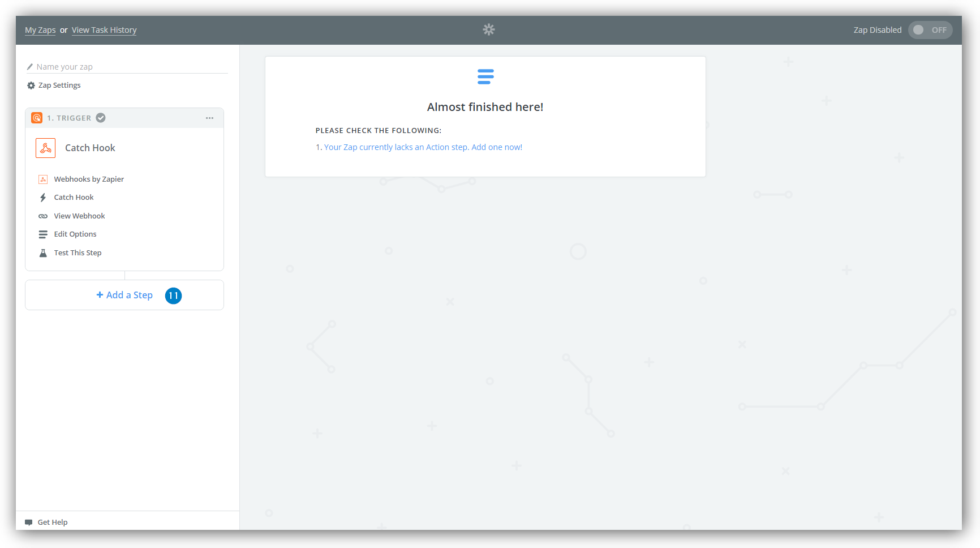Image resolution: width=980 pixels, height=548 pixels.
Task: Click the Name your zap field
Action: click(127, 67)
